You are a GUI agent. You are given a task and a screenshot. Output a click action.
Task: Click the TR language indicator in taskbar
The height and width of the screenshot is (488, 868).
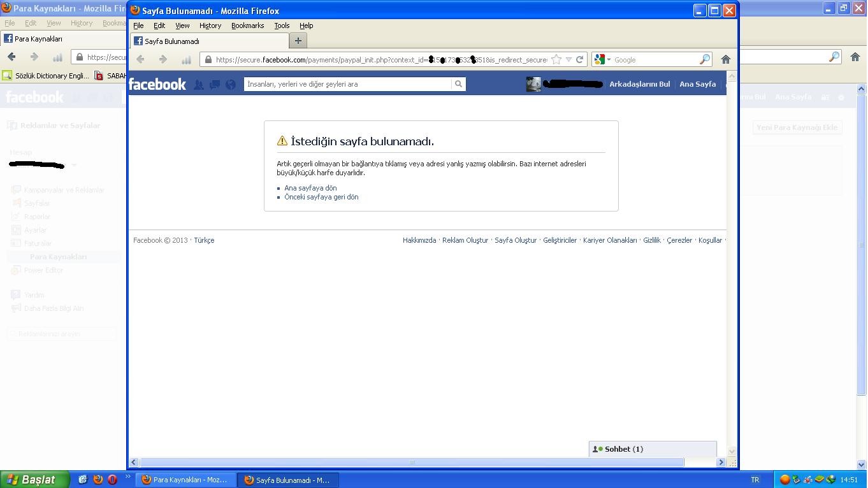755,480
